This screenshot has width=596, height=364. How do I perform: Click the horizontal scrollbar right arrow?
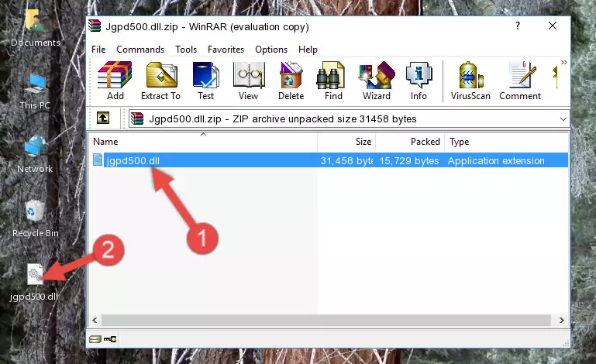(561, 321)
